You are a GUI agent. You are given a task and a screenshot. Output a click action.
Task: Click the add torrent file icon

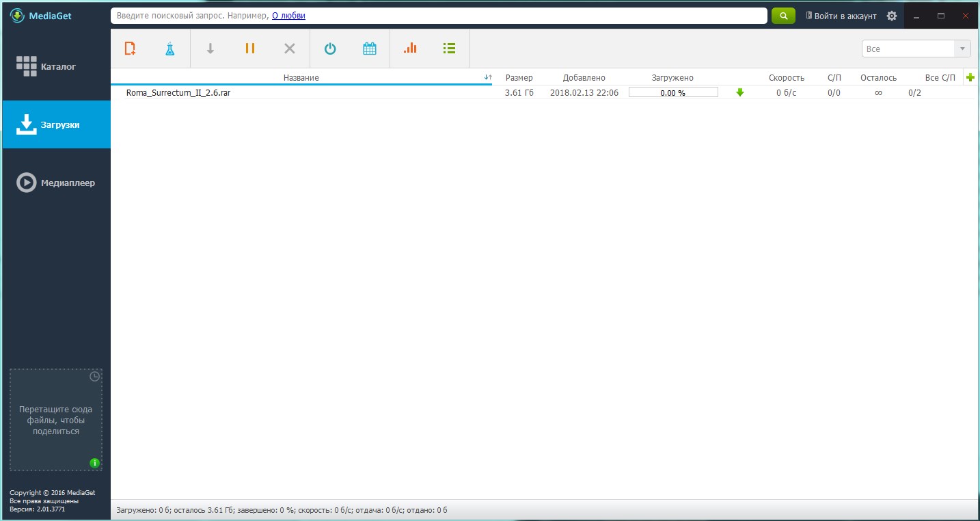(x=130, y=49)
